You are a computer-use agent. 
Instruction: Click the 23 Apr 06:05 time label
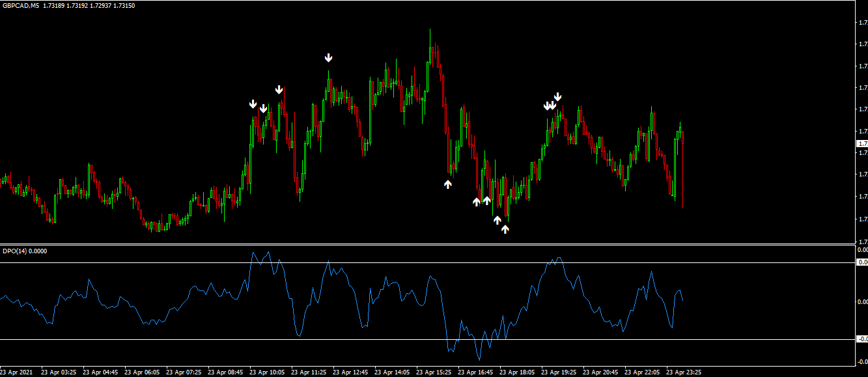pos(142,373)
